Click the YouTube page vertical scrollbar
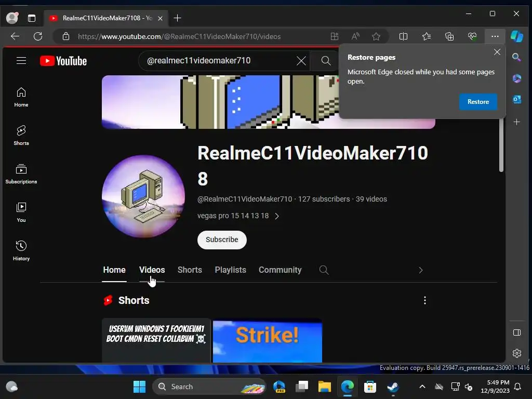The image size is (532, 399). (501, 145)
